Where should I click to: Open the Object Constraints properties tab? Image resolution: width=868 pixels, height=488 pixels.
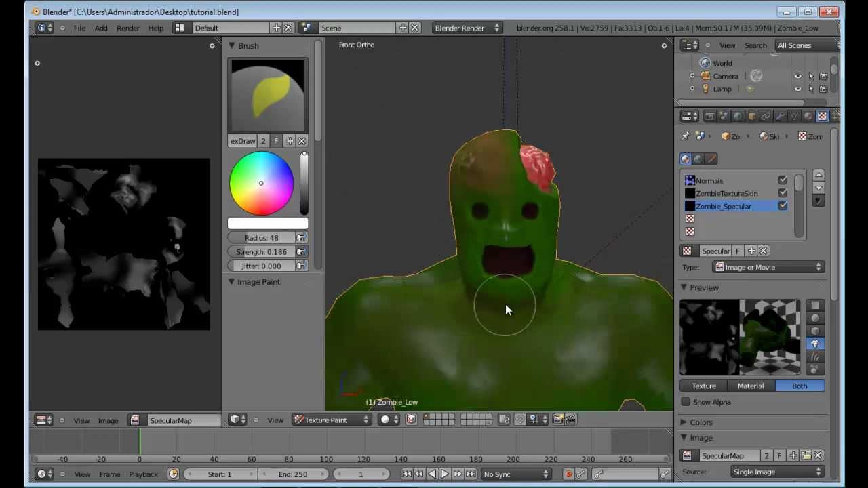(x=766, y=117)
